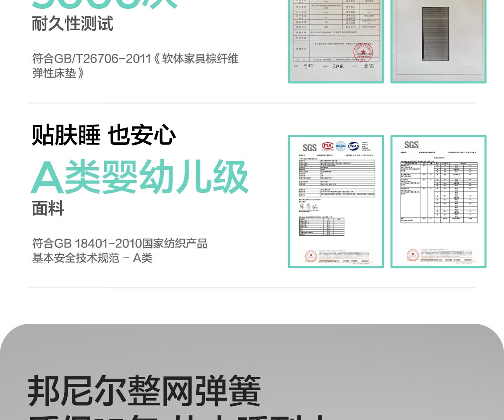Viewport: 504px width, 420px height.
Task: Open the SGS report first page with logos
Action: click(336, 202)
